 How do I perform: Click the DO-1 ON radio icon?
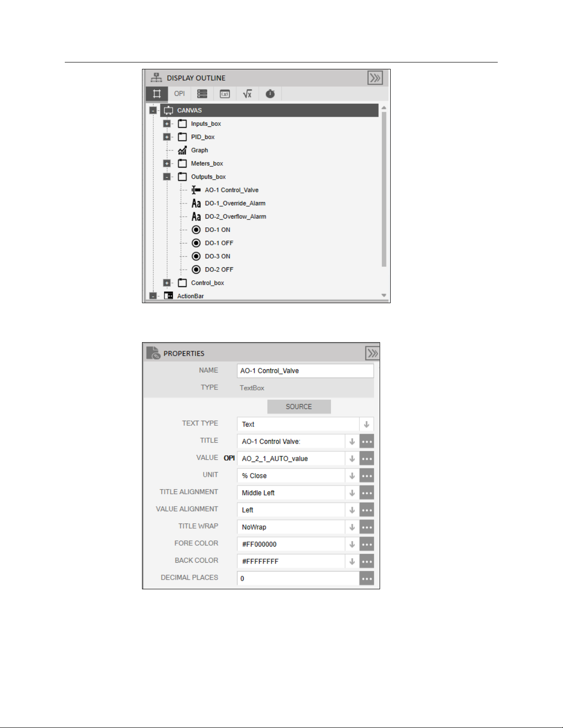pyautogui.click(x=196, y=230)
